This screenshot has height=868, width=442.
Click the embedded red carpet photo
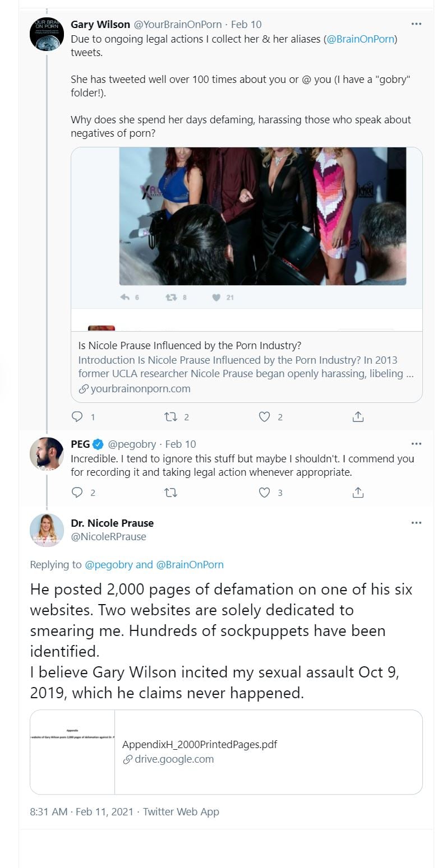pos(263,216)
